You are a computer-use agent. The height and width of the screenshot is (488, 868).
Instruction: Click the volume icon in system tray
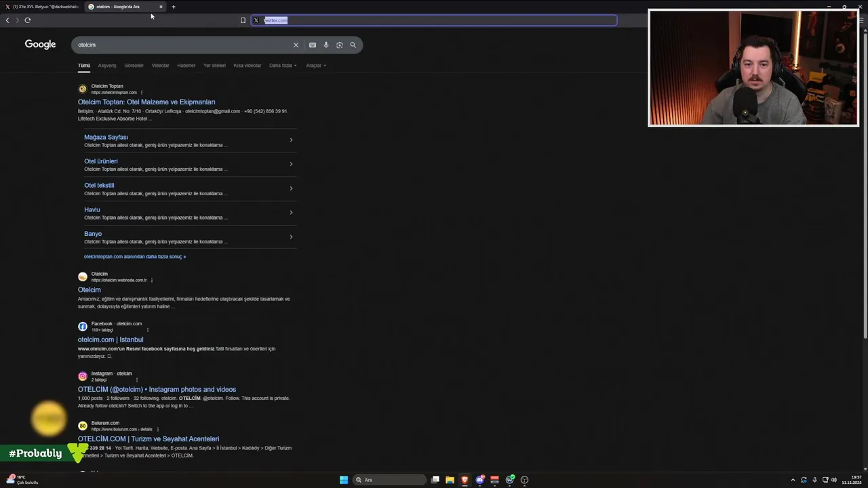click(x=833, y=480)
